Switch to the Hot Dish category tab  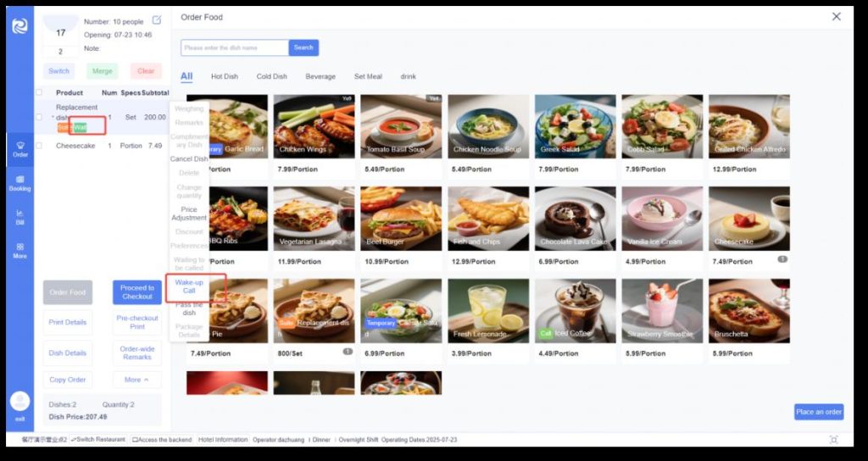(224, 76)
